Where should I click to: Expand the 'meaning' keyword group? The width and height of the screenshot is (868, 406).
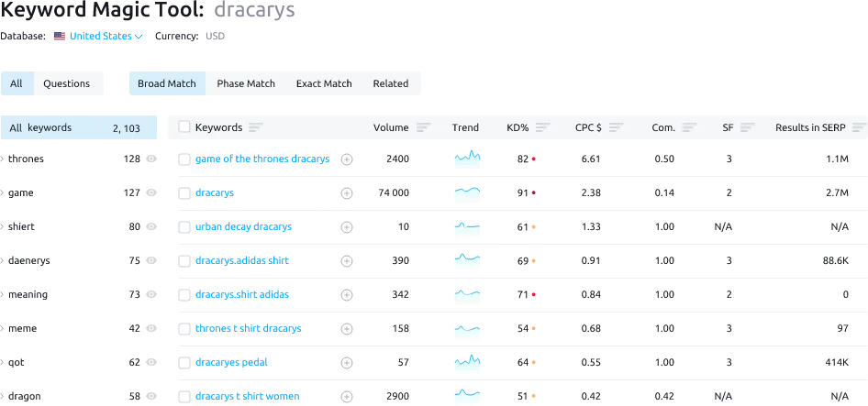(3, 294)
